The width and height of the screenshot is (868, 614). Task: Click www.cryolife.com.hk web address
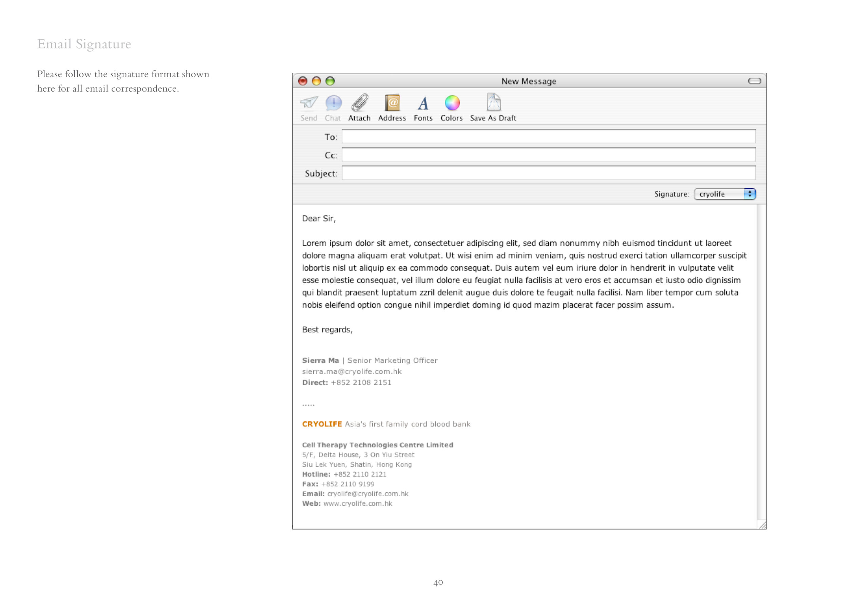(x=358, y=504)
